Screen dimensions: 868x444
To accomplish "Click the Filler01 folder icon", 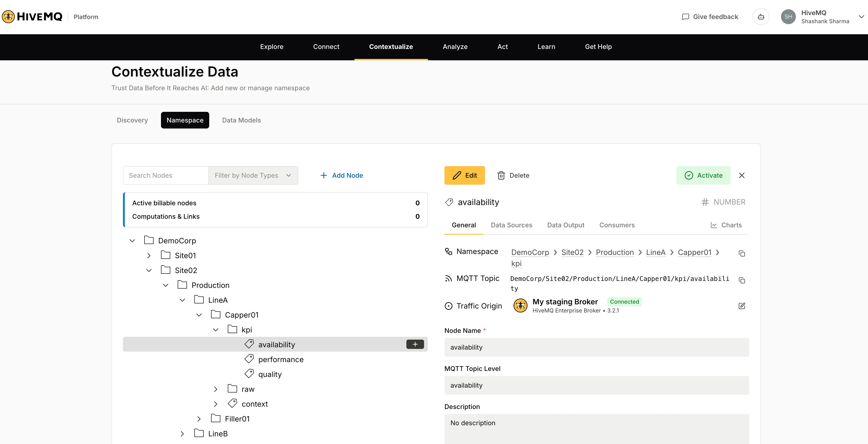I will pos(216,418).
